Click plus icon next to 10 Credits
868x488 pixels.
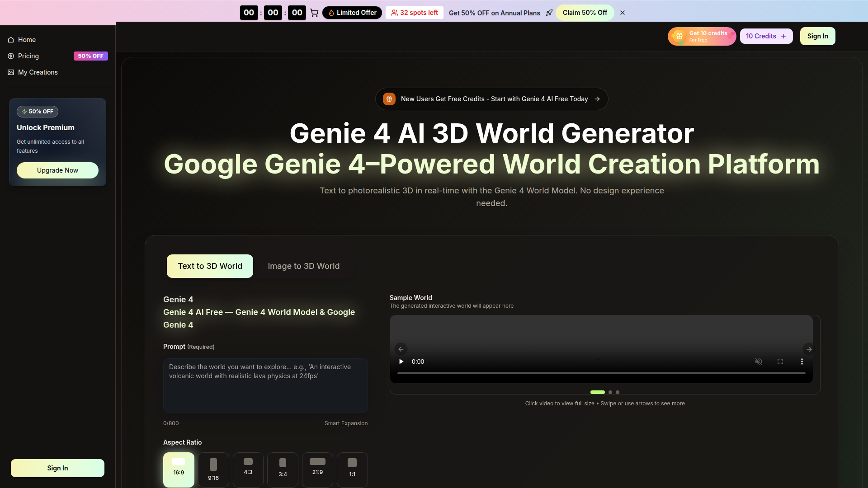tap(783, 36)
